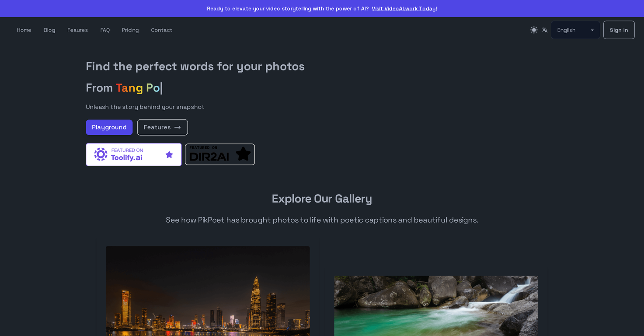Screen dimensions: 644x336
Task: Open the Contact page
Action: (161, 30)
